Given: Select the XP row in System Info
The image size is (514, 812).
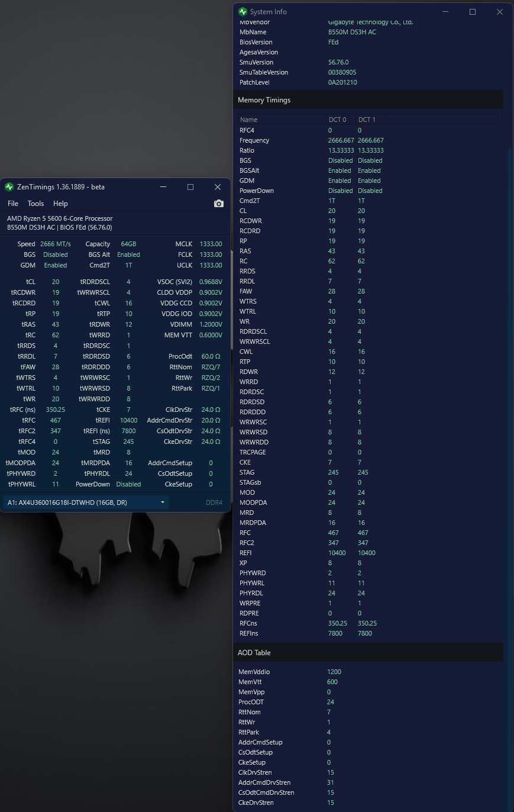Looking at the screenshot, I should pos(368,563).
